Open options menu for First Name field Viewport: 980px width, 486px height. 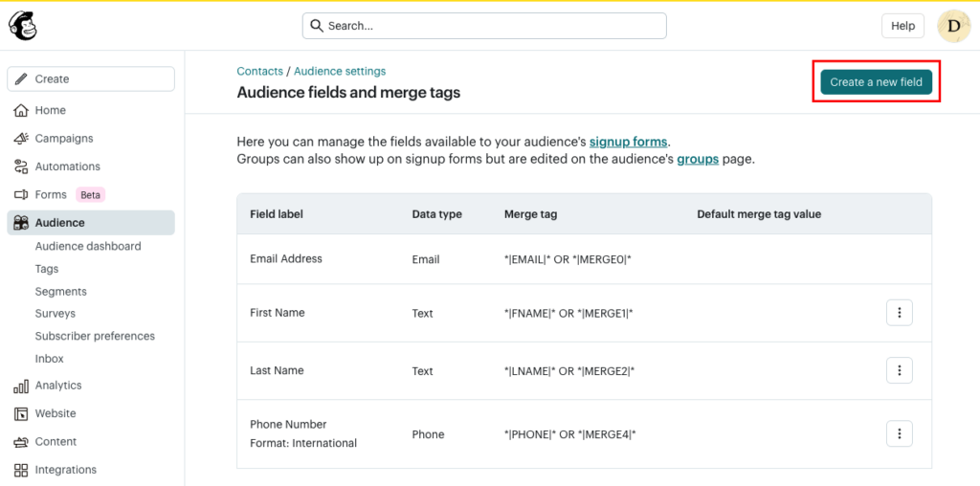tap(899, 313)
